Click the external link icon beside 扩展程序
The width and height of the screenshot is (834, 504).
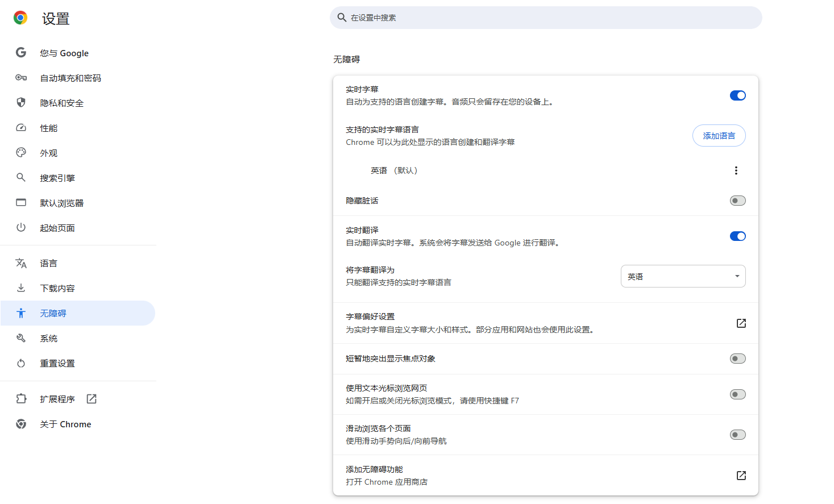pos(92,399)
